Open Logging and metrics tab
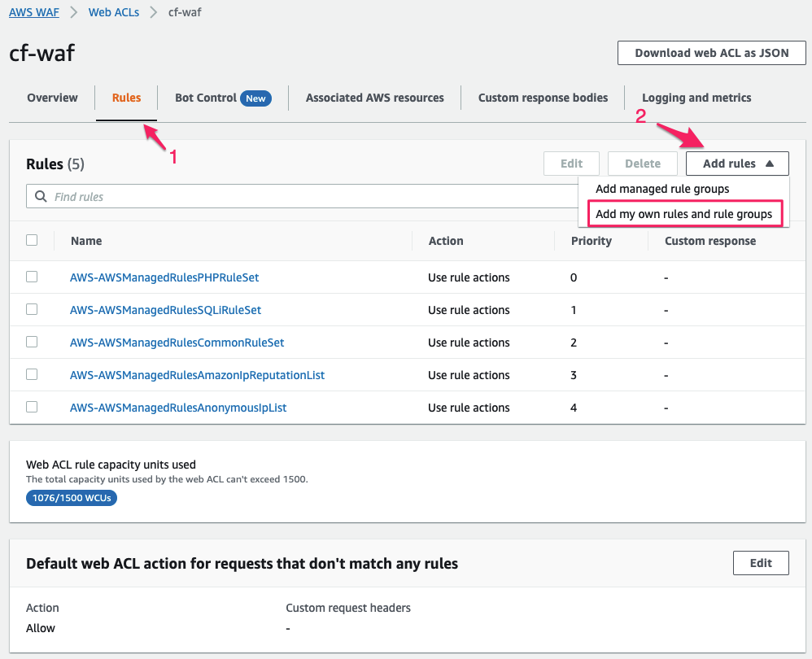Viewport: 812px width, 659px height. click(x=696, y=98)
